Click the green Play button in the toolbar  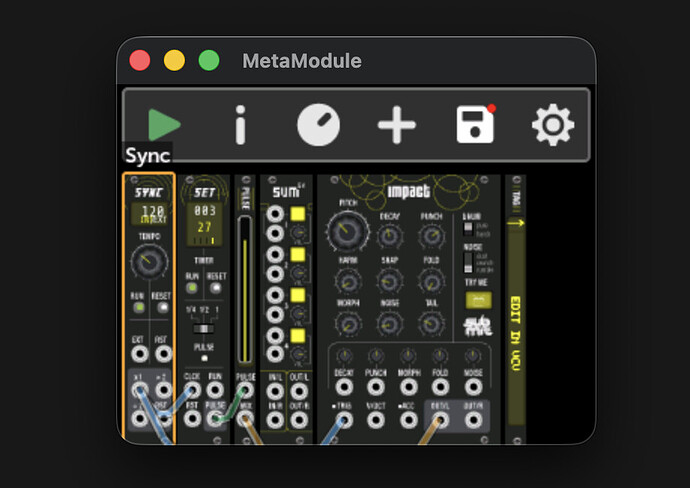tap(164, 125)
